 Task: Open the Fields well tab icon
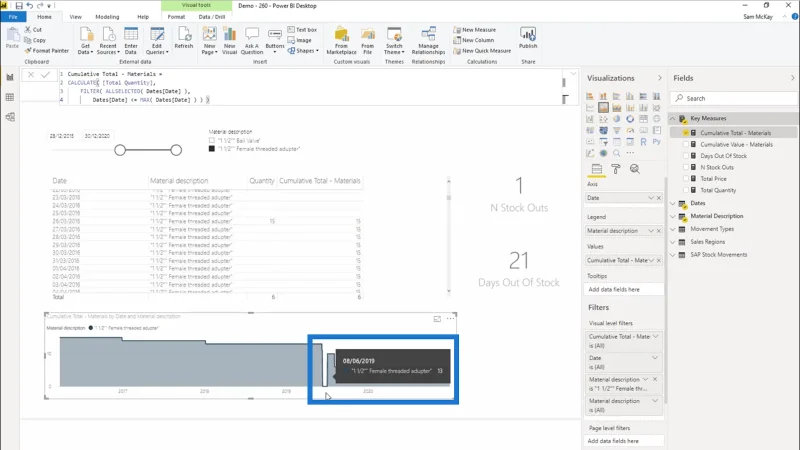(x=596, y=169)
